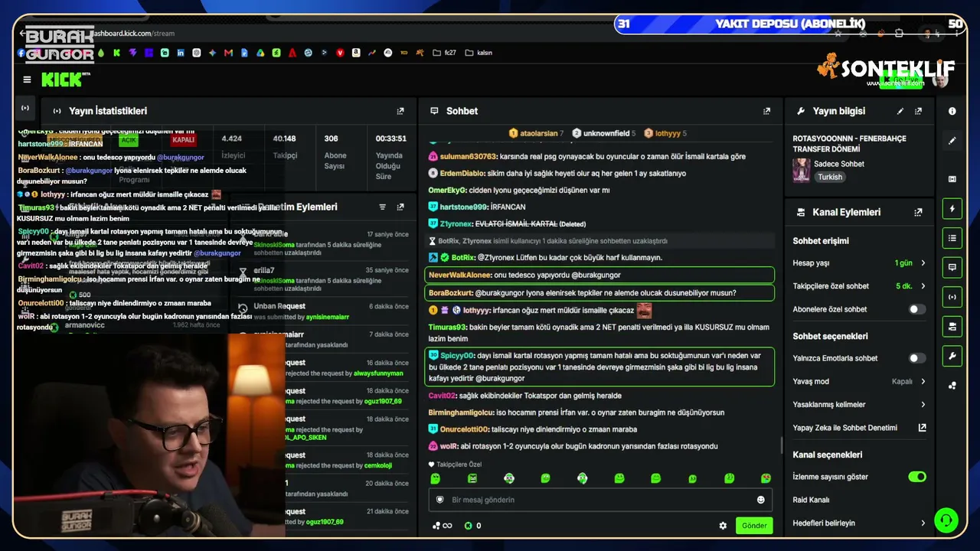980x551 pixels.
Task: Click the pencil icon in right sidebar
Action: point(952,141)
